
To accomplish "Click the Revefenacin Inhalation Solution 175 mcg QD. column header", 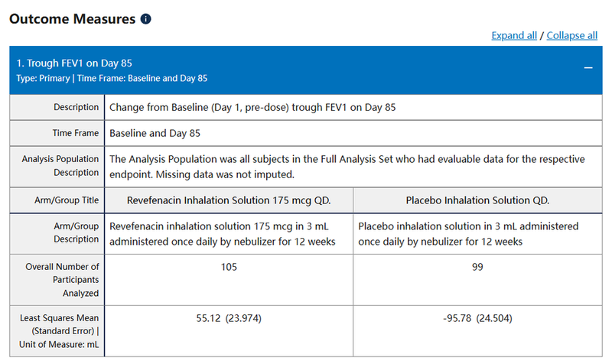I will (x=229, y=200).
